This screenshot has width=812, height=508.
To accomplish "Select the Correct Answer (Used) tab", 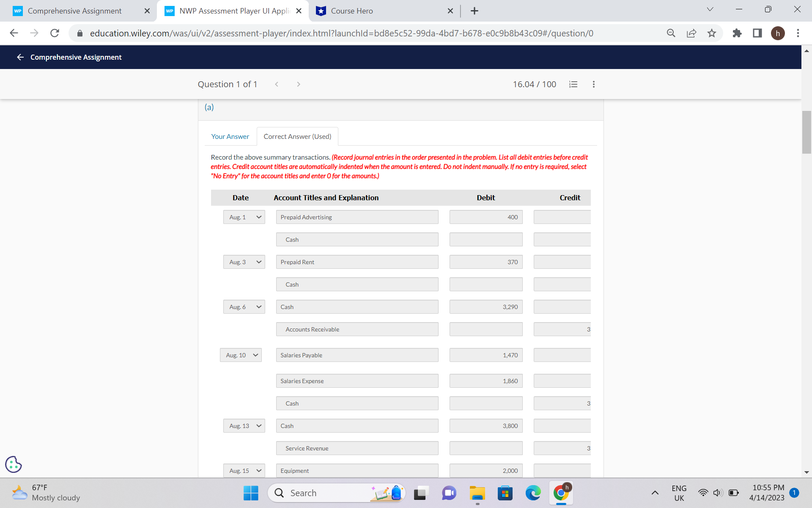I will (x=297, y=136).
